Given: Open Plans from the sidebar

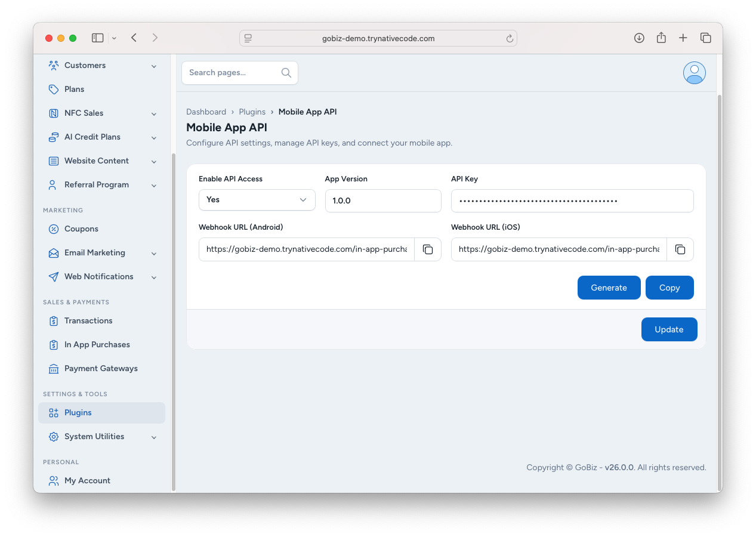Looking at the screenshot, I should tap(101, 89).
